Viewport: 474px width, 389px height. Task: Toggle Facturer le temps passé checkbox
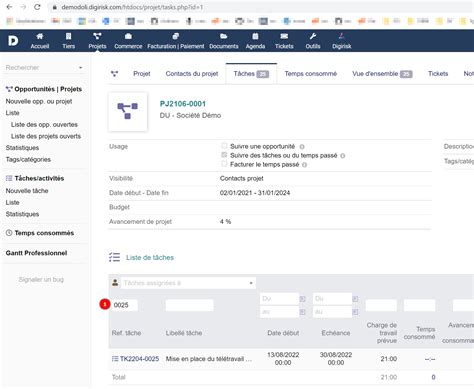tap(224, 164)
